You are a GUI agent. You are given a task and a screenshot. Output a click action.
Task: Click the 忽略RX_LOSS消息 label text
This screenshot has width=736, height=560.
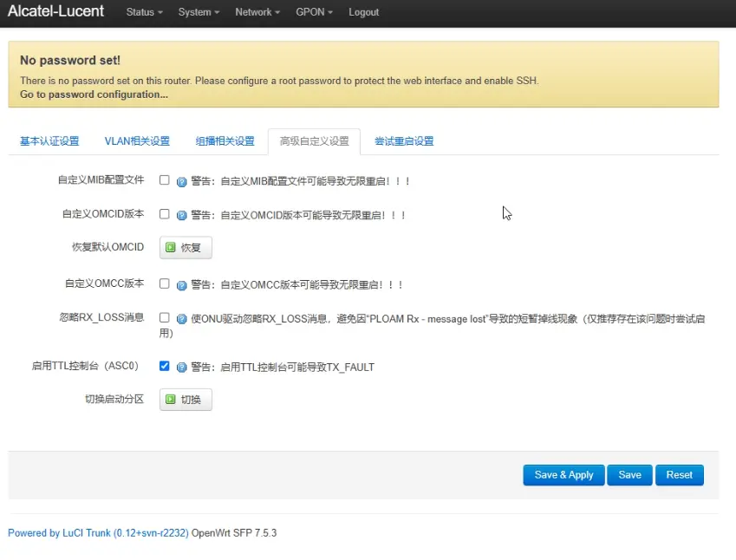click(x=101, y=317)
